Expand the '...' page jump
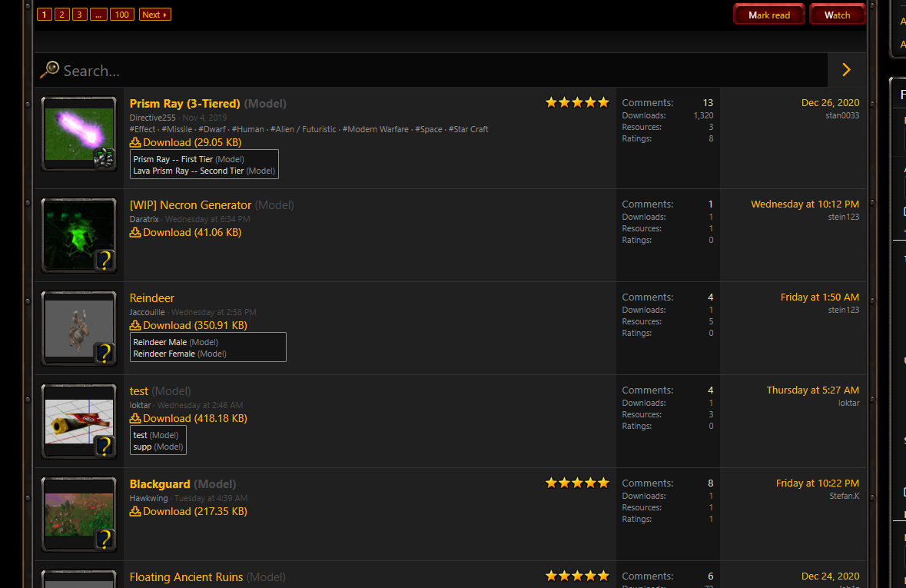Viewport: 906px width, 588px height. click(98, 15)
